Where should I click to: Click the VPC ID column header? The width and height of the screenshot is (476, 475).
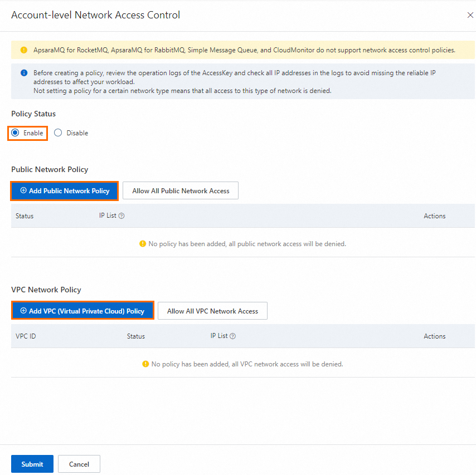pyautogui.click(x=26, y=336)
